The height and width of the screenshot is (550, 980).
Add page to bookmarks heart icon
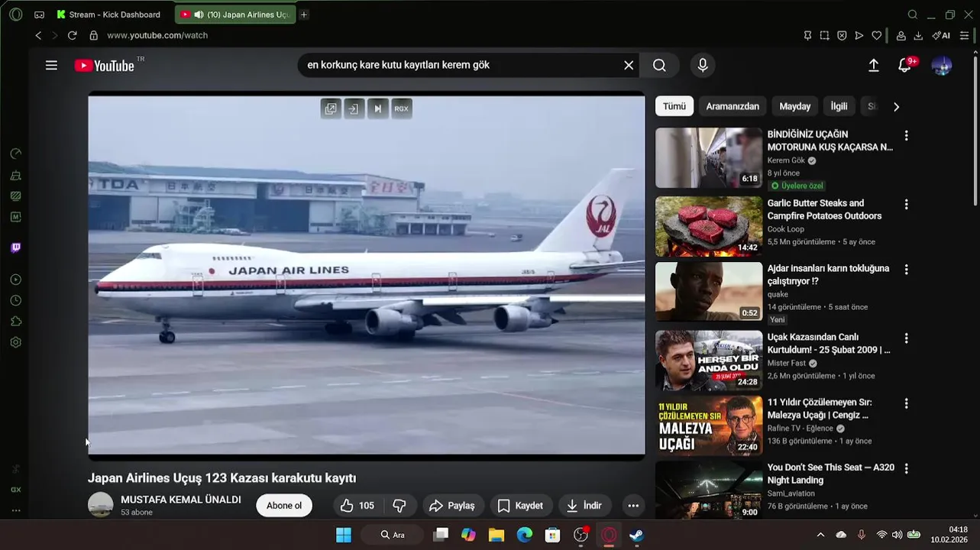(x=877, y=35)
